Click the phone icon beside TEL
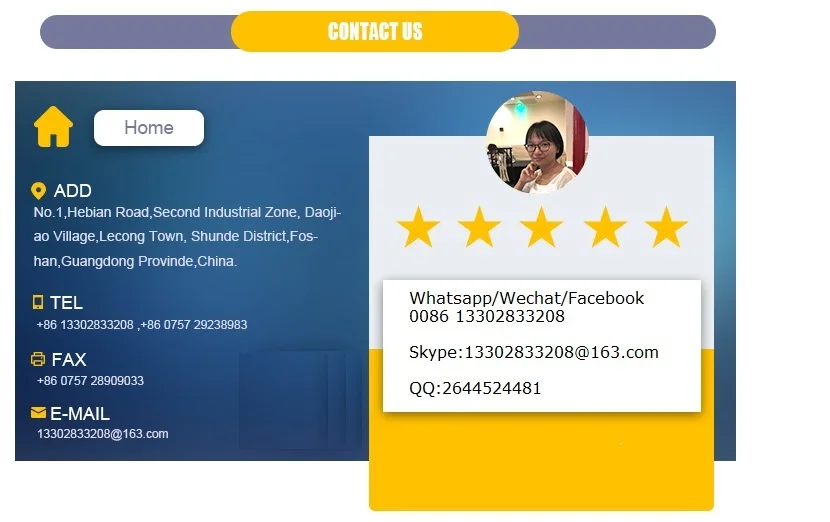Image resolution: width=830 pixels, height=522 pixels. 38,302
